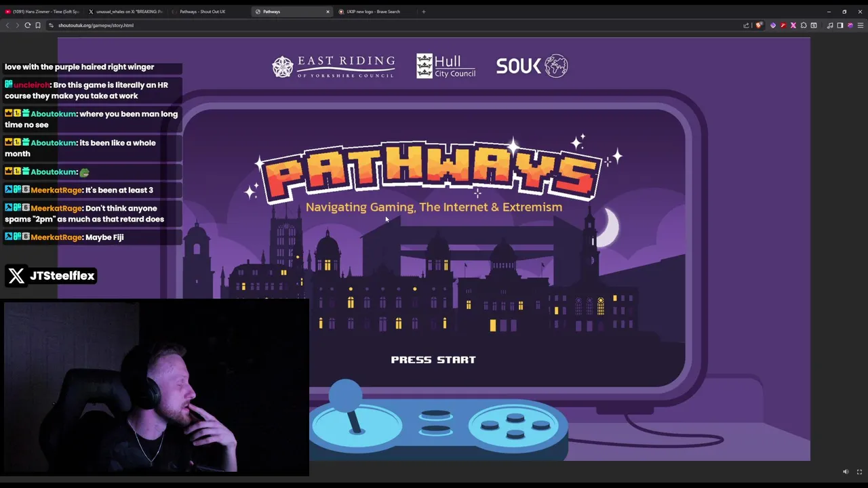Open a new tab with the plus button
This screenshot has width=868, height=488.
pos(424,12)
